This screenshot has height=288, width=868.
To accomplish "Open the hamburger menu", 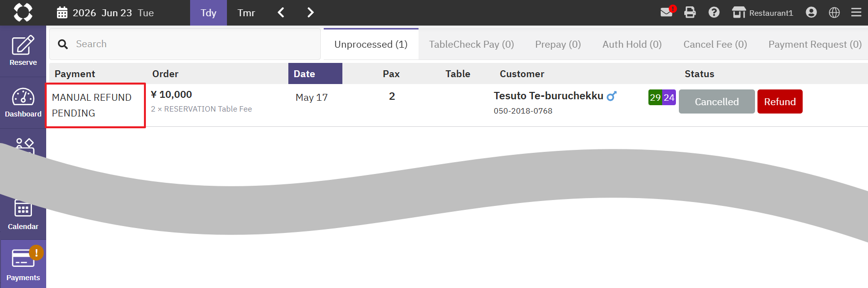I will (x=856, y=12).
